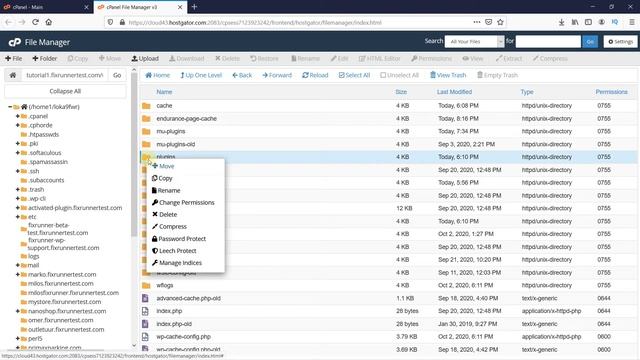Open the browser downloads icon

click(x=562, y=22)
